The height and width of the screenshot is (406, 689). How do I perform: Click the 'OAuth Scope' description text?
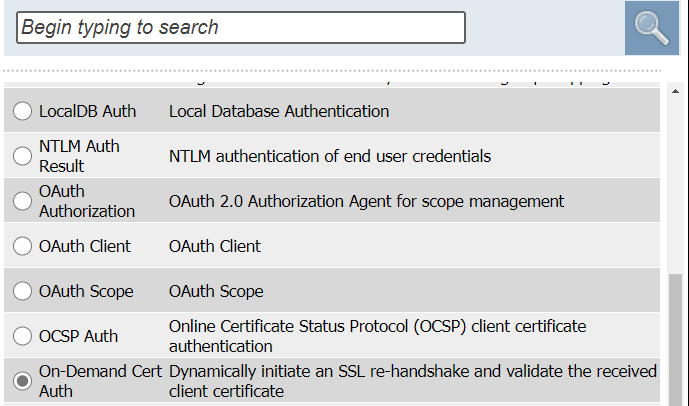216,292
